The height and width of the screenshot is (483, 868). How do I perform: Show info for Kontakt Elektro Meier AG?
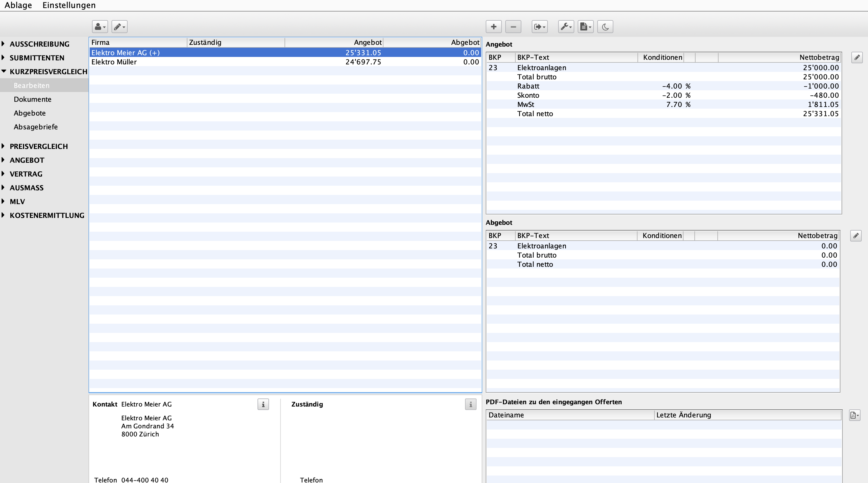coord(263,404)
